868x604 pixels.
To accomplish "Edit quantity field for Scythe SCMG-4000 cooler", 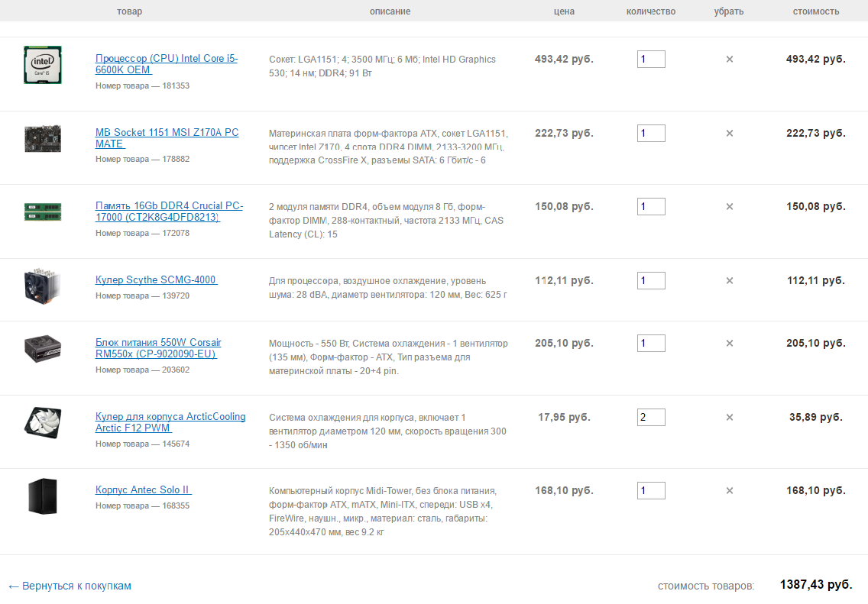I will click(x=651, y=280).
